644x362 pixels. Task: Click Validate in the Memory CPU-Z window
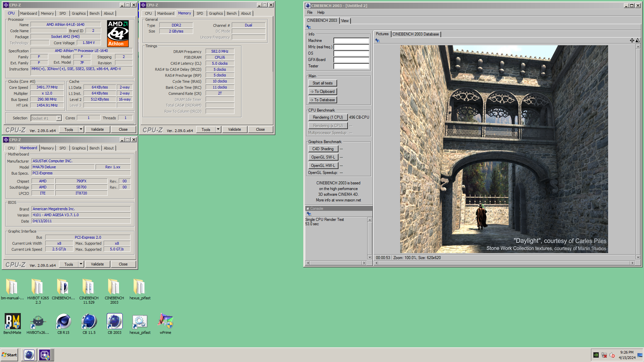[x=234, y=129]
